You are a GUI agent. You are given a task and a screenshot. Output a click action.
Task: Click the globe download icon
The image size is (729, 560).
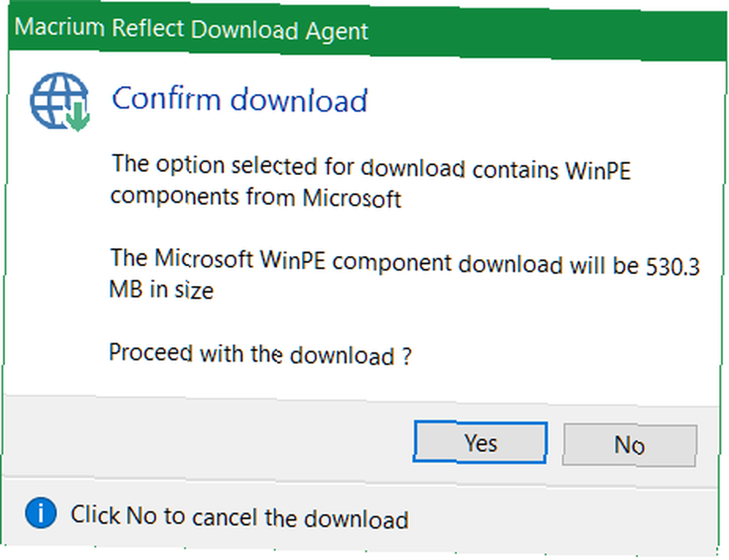click(60, 101)
